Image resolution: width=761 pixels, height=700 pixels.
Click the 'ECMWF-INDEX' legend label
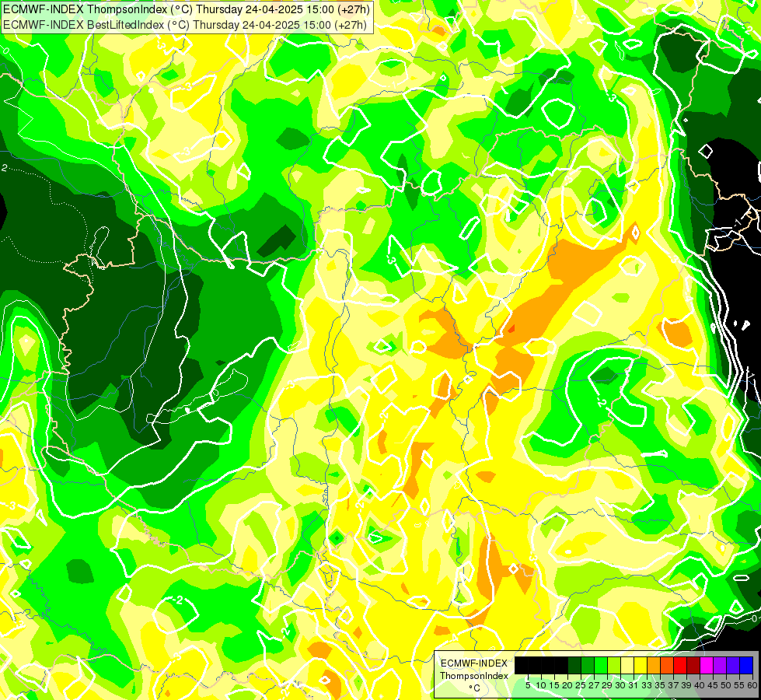click(x=474, y=663)
